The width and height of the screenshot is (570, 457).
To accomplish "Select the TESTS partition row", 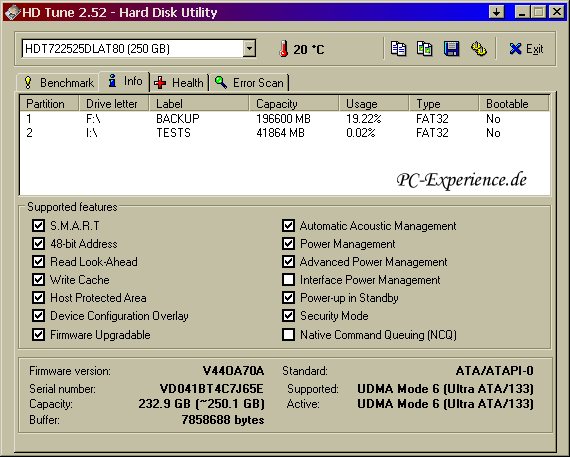I will pos(284,133).
